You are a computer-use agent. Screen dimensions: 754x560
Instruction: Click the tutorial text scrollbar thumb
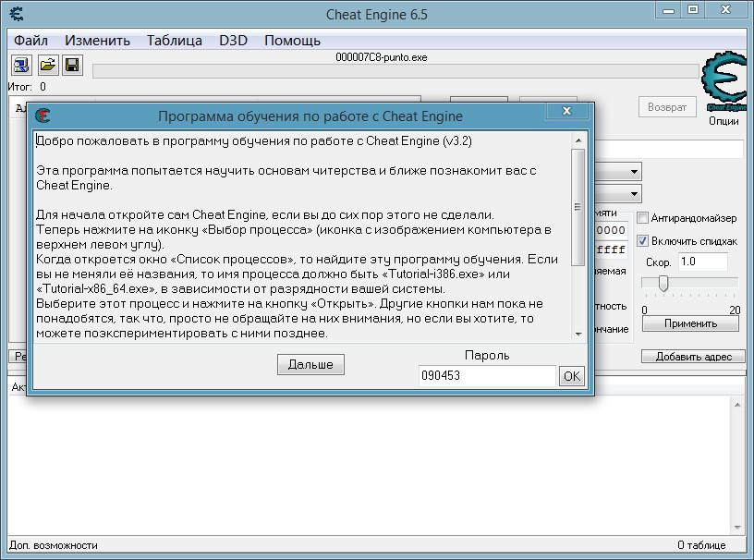coord(578,207)
